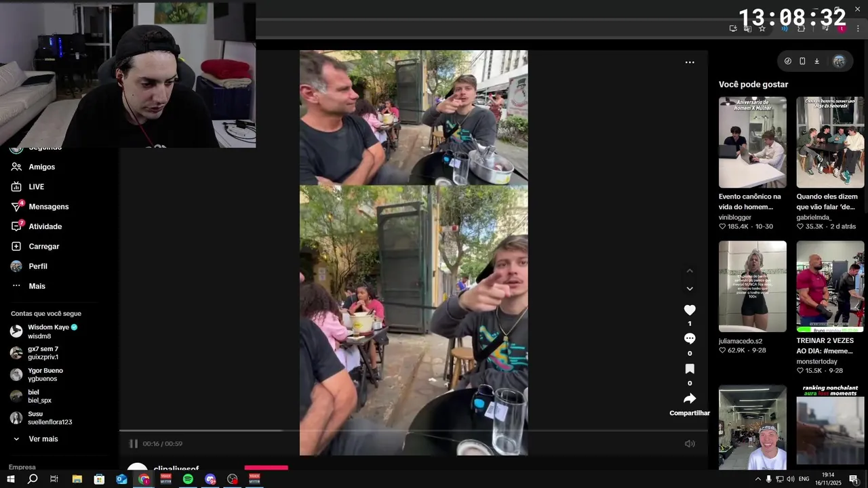Like the video with heart icon
868x488 pixels.
pyautogui.click(x=690, y=310)
